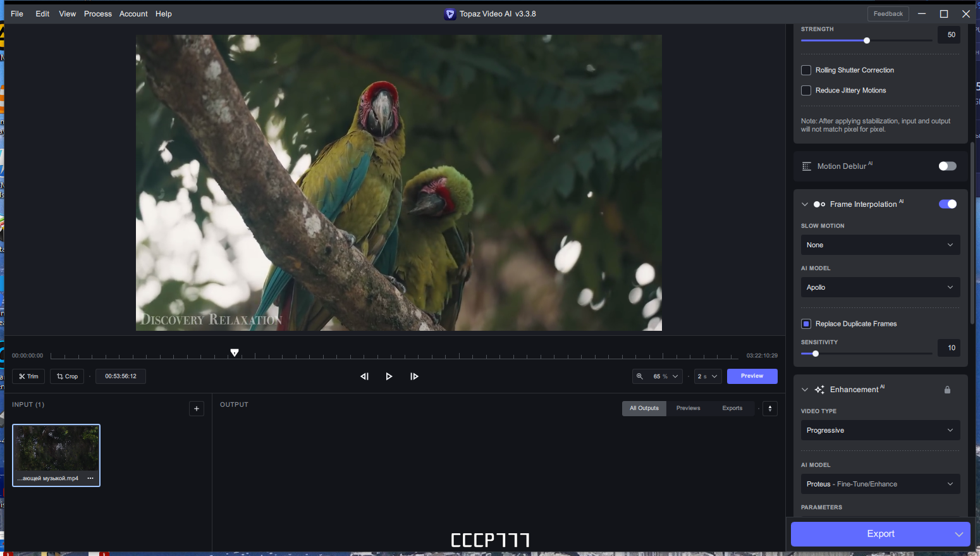
Task: Click the output sort order arrows icon
Action: tap(770, 409)
